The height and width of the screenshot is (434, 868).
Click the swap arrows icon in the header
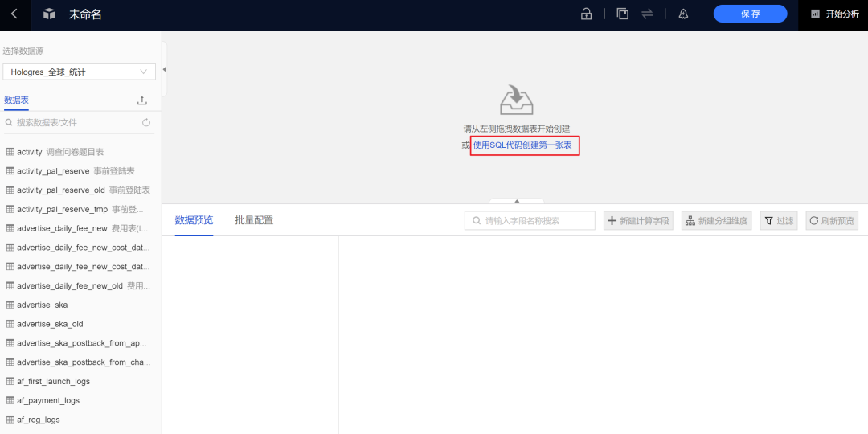(x=647, y=14)
